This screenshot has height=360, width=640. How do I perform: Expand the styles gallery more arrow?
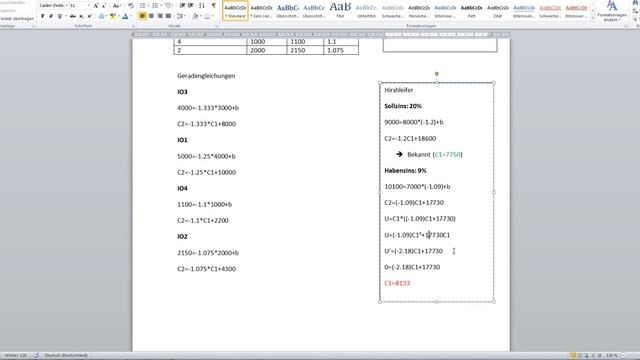[x=593, y=18]
